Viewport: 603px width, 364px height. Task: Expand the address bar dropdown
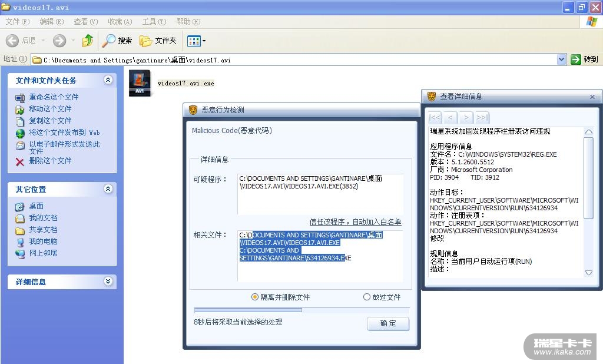click(x=561, y=59)
